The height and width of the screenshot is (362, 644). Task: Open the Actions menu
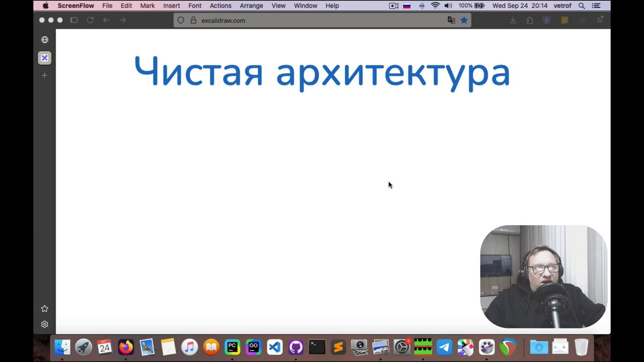(x=220, y=6)
